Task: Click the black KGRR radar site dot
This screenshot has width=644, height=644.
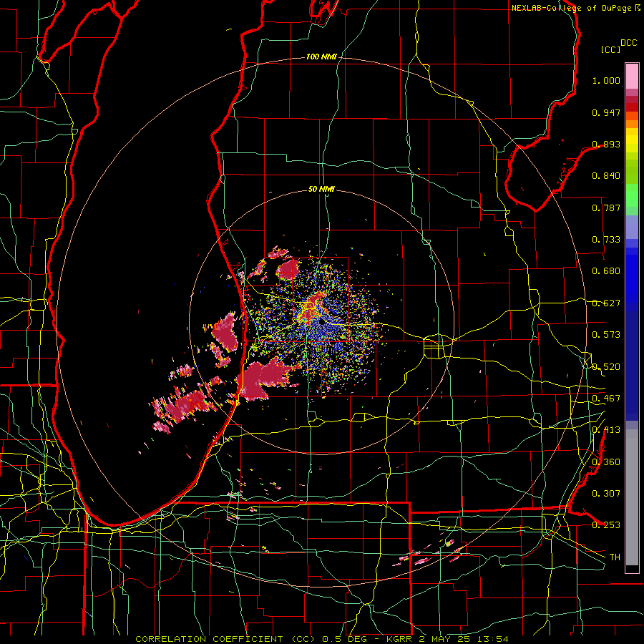Action: (323, 323)
